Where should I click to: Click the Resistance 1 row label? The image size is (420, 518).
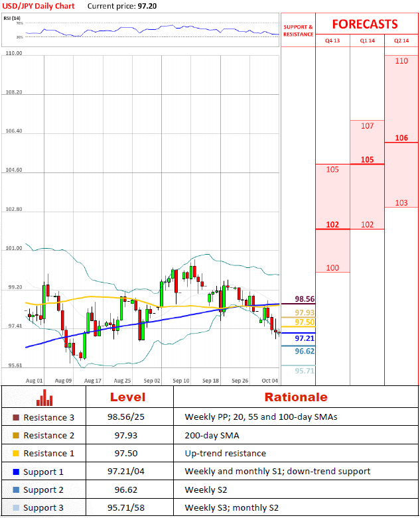[49, 453]
